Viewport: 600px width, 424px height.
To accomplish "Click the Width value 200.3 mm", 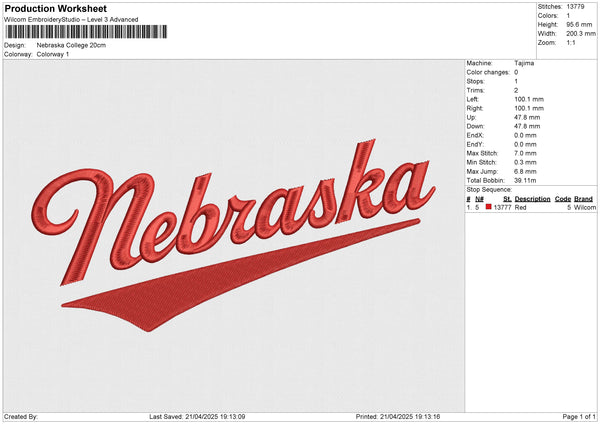I will click(581, 34).
